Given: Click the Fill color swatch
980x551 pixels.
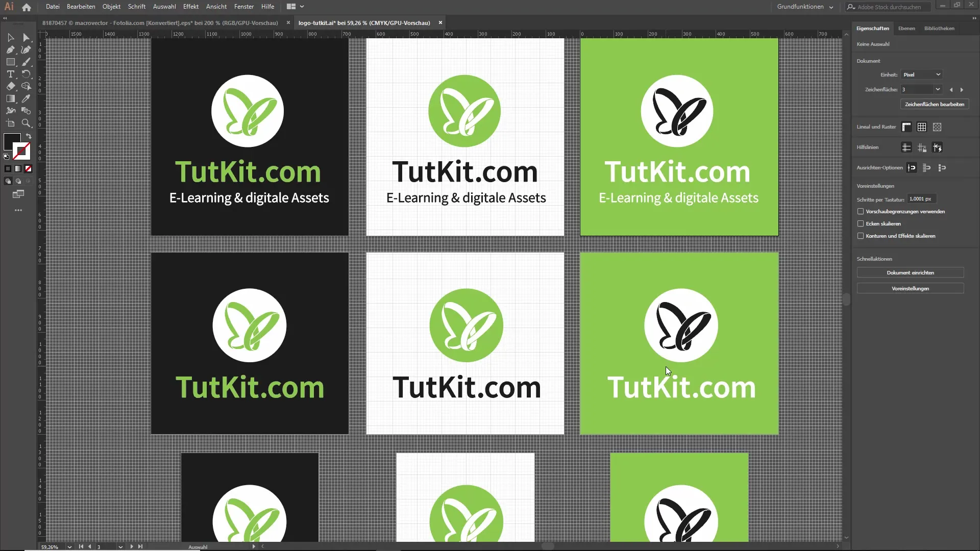Looking at the screenshot, I should pos(12,141).
